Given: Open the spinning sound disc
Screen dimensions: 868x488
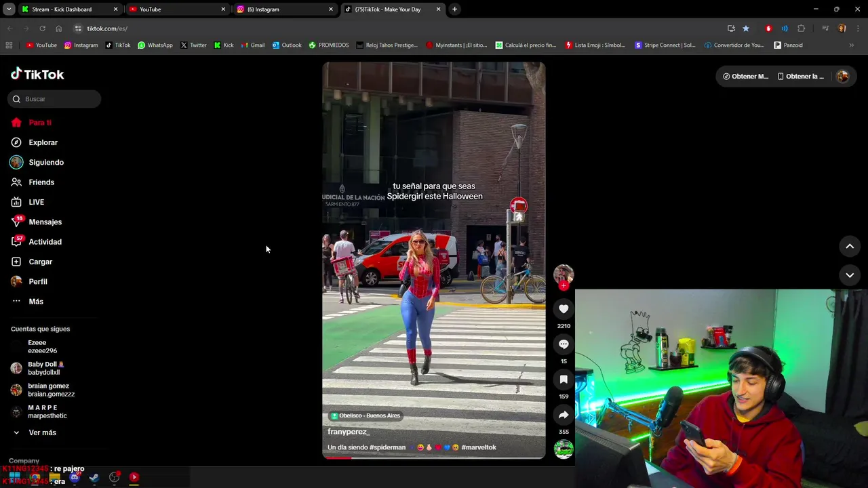Looking at the screenshot, I should click(564, 449).
